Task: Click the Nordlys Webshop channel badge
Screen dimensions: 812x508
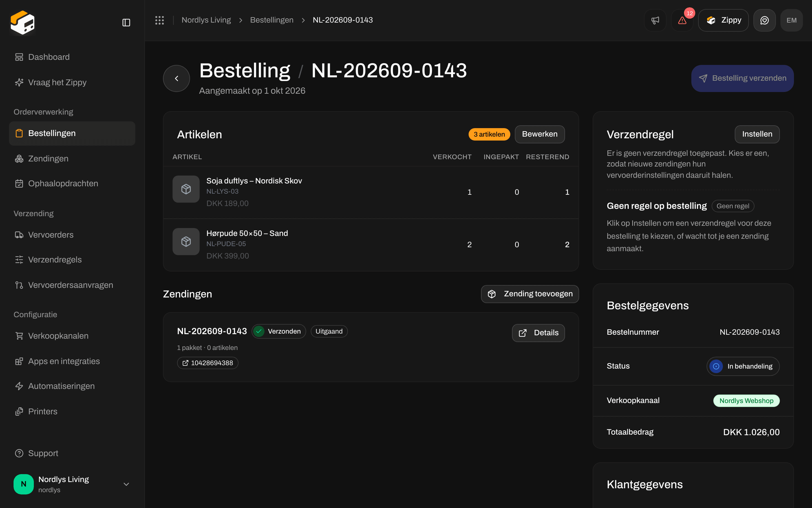Action: click(x=746, y=400)
